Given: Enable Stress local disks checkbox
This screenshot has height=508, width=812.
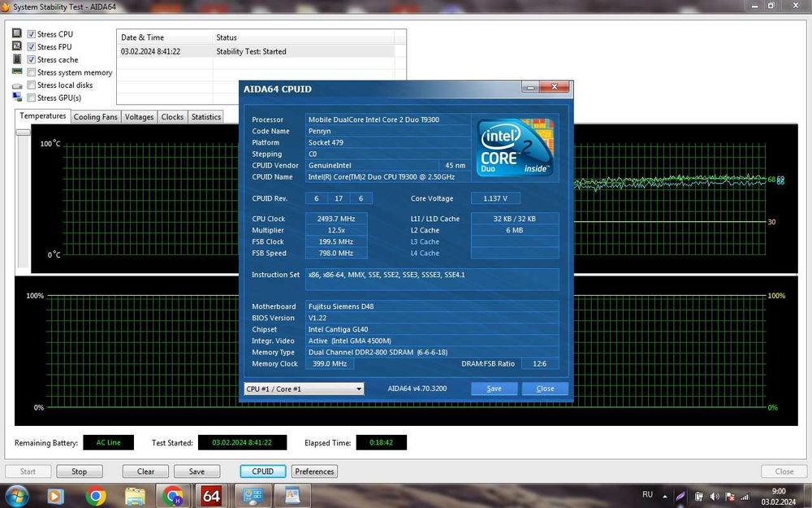Looking at the screenshot, I should click(x=32, y=85).
